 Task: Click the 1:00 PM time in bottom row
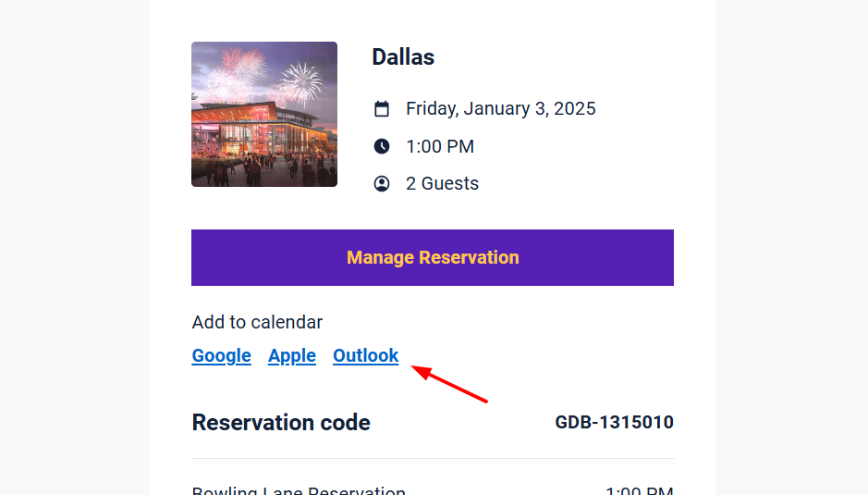tap(640, 490)
